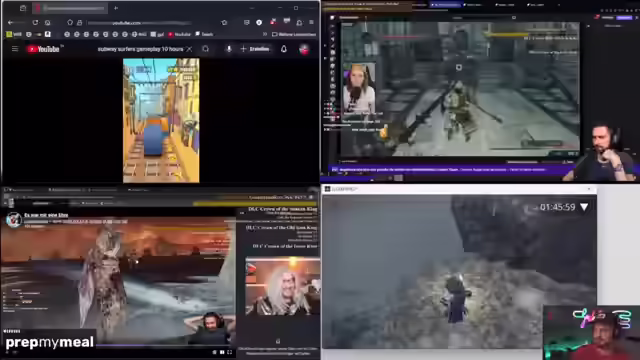Focus the YouTube search box
Screen dimensions: 640x360
[x=140, y=49]
